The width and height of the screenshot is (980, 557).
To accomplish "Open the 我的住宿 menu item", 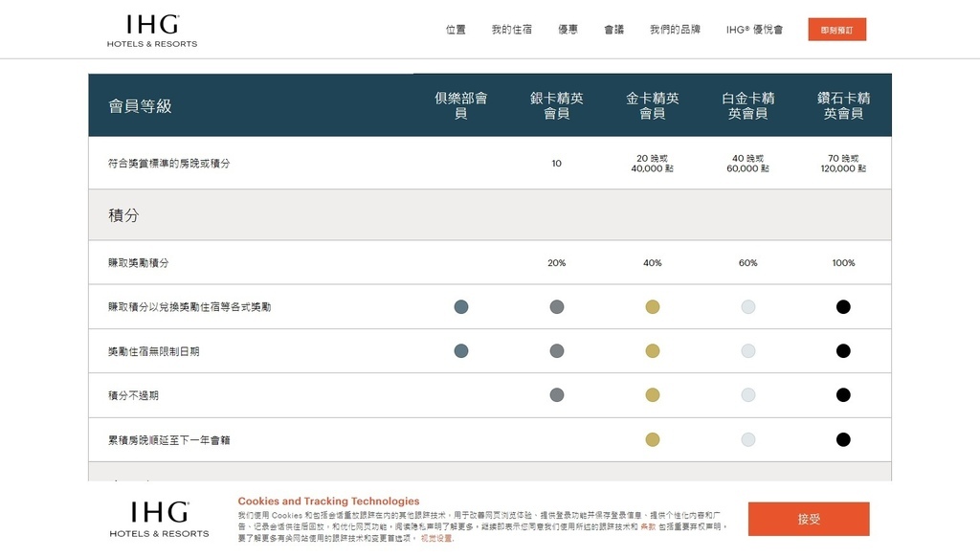I will click(x=511, y=30).
